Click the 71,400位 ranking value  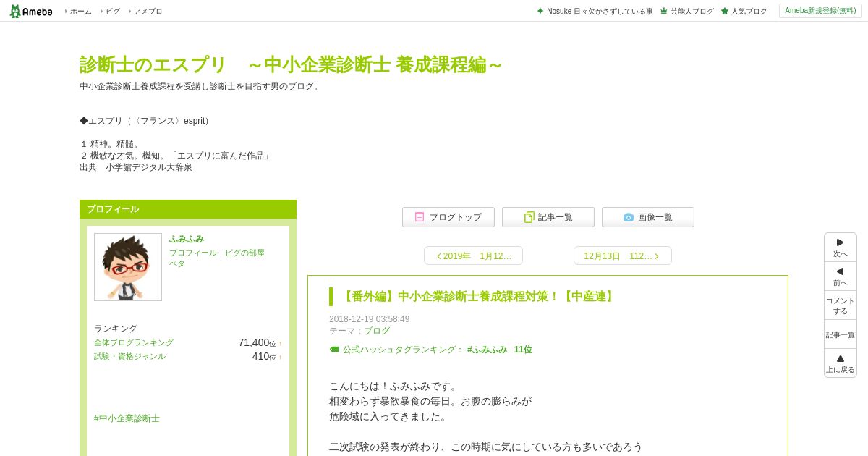coord(257,343)
